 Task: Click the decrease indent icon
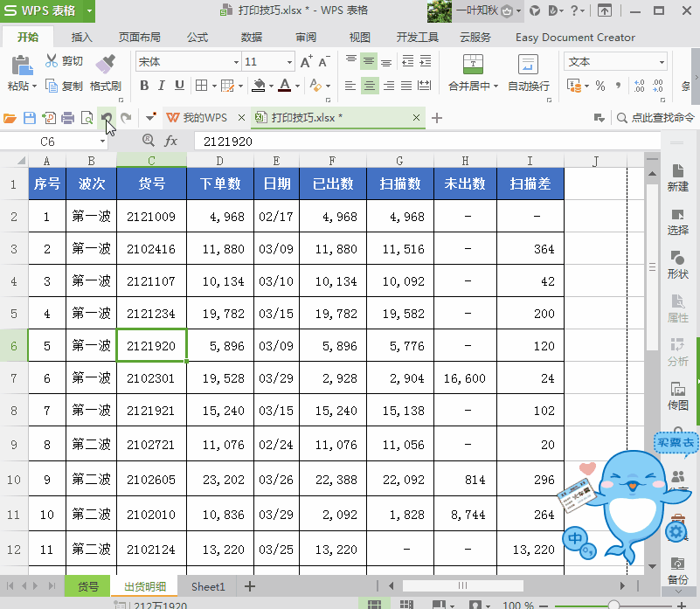(x=407, y=61)
